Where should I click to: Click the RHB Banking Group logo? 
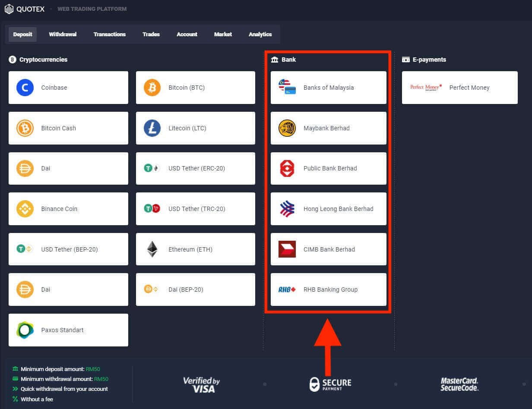pos(287,289)
